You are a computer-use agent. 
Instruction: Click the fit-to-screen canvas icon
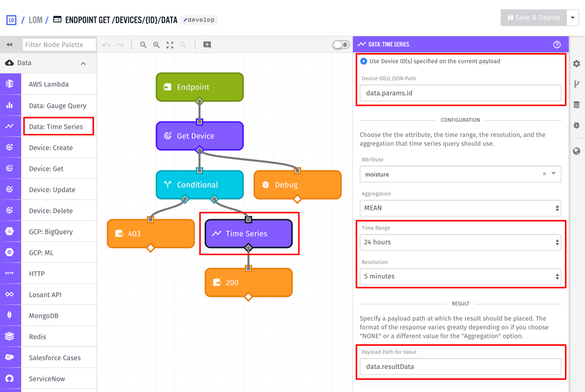pyautogui.click(x=170, y=45)
